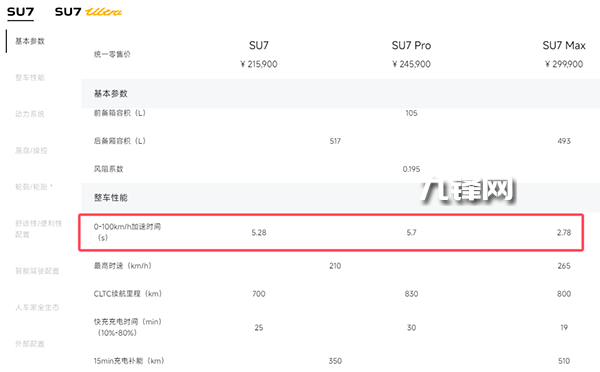Select the price ¥ 215,900

click(x=259, y=64)
